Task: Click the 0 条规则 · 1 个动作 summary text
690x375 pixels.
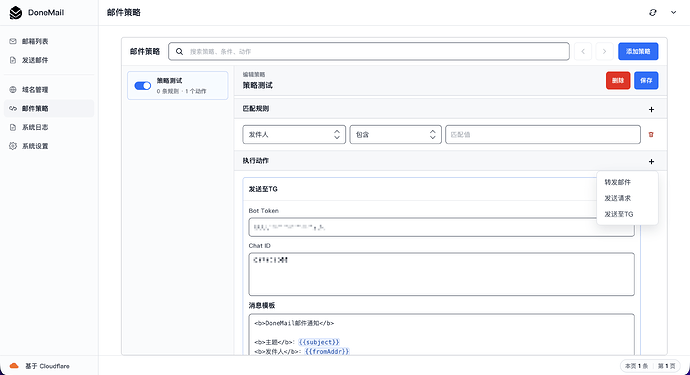Action: pyautogui.click(x=181, y=91)
